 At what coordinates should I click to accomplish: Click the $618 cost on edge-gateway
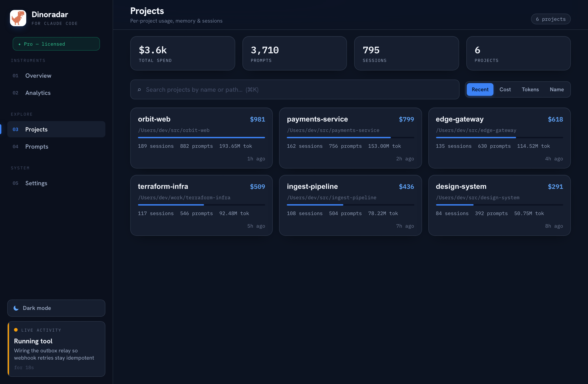(x=555, y=119)
